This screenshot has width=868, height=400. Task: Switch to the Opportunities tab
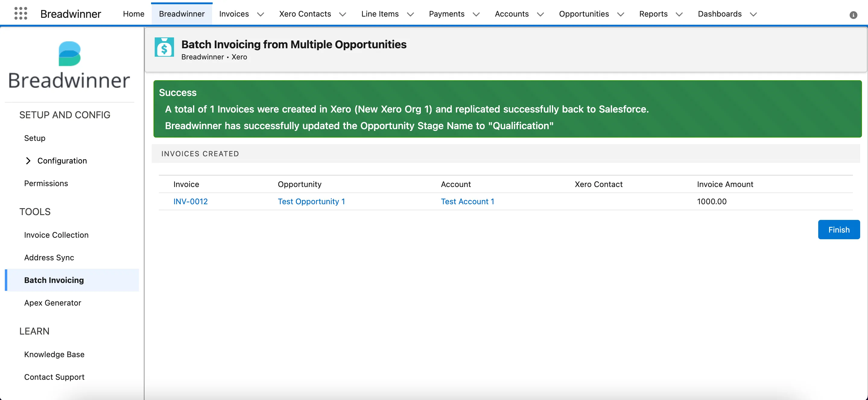click(x=584, y=14)
